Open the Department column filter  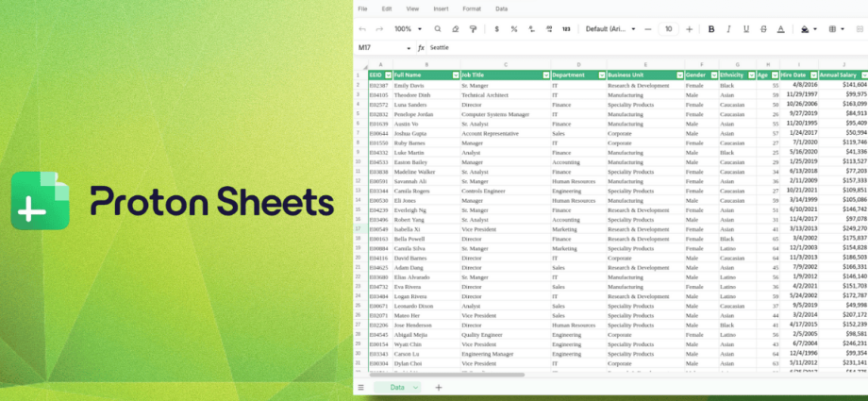pos(602,75)
